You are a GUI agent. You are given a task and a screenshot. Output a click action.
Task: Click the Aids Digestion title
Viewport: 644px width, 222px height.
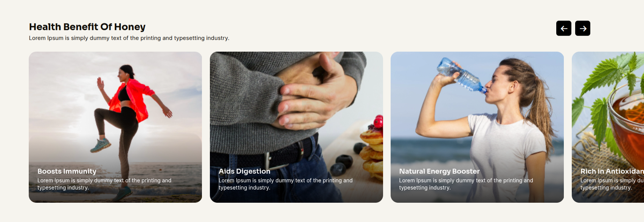244,171
